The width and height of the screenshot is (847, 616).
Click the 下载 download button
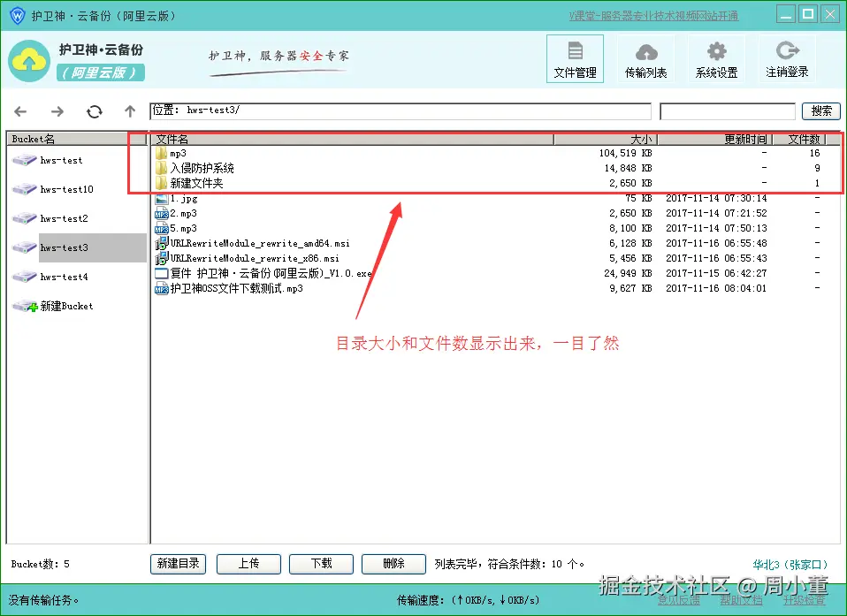click(x=322, y=564)
